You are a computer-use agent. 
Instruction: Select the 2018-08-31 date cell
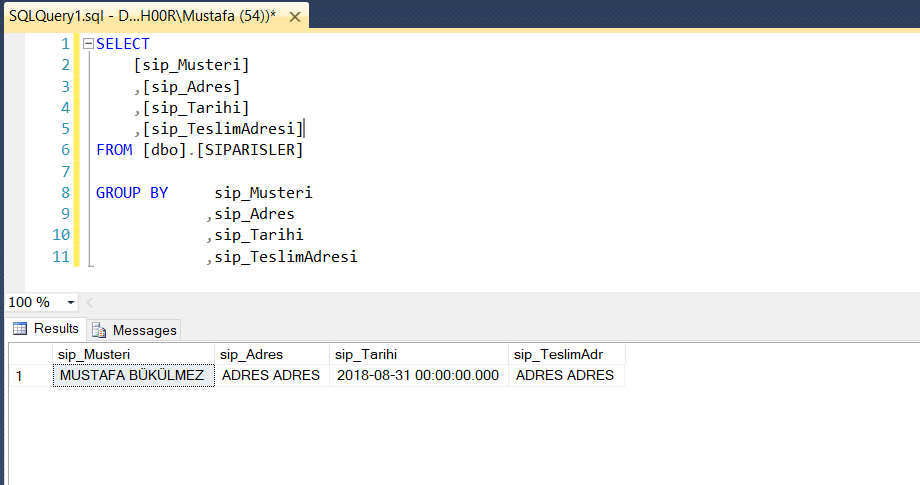click(x=418, y=376)
